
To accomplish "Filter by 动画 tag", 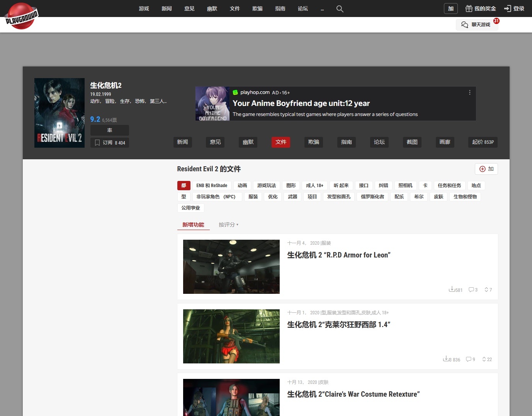I will (x=242, y=186).
